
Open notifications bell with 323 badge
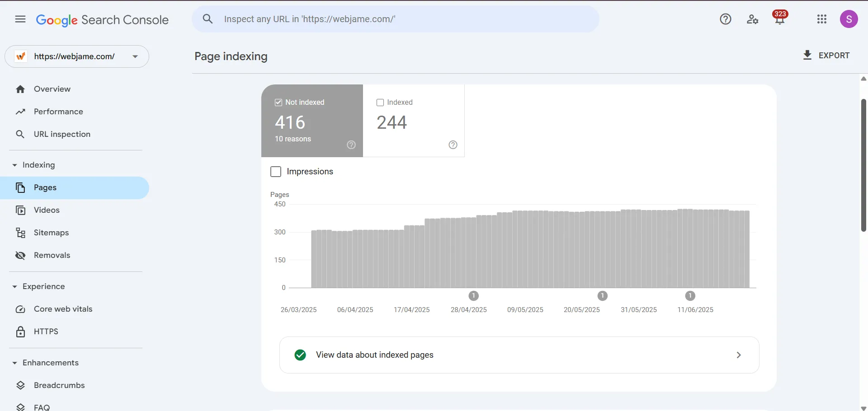point(780,18)
